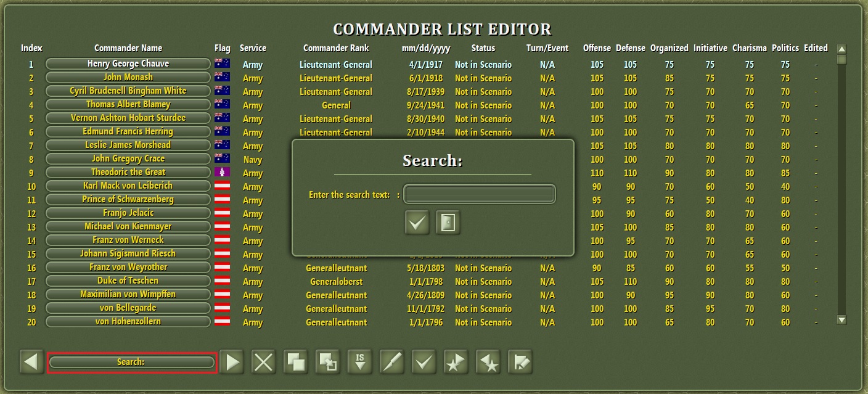Click the flag beside von Hohenzollern
This screenshot has width=868, height=394.
(222, 321)
